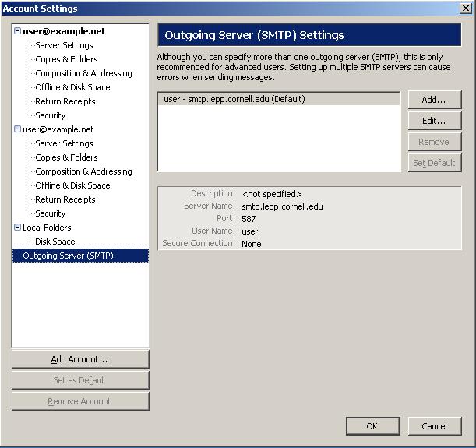Viewport: 476px width, 448px height.
Task: Close the Account Settings window
Action: tap(466, 9)
